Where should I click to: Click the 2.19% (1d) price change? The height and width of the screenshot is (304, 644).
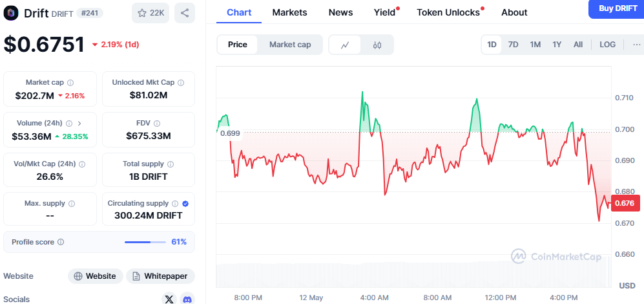pyautogui.click(x=116, y=45)
